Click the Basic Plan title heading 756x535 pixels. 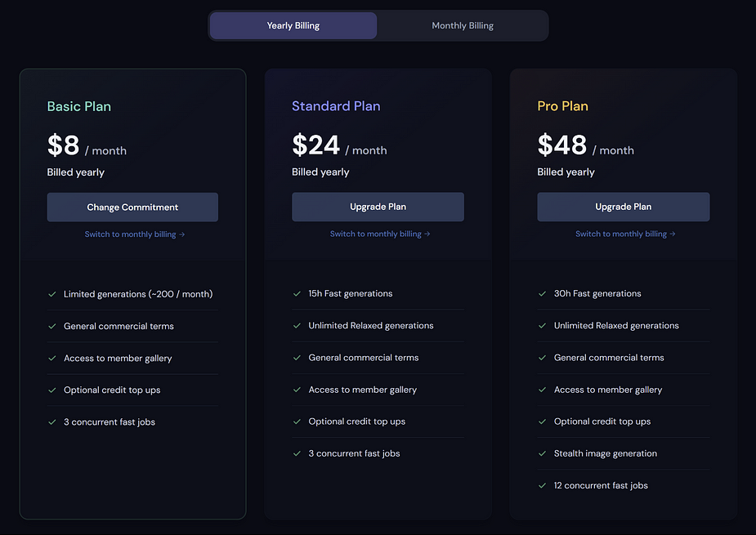pyautogui.click(x=79, y=106)
